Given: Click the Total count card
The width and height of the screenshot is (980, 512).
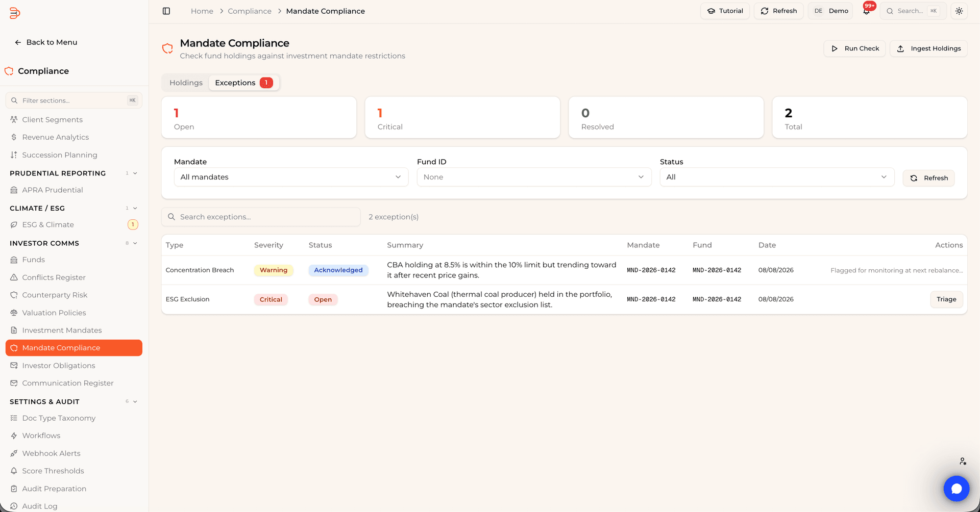Looking at the screenshot, I should click(x=870, y=117).
